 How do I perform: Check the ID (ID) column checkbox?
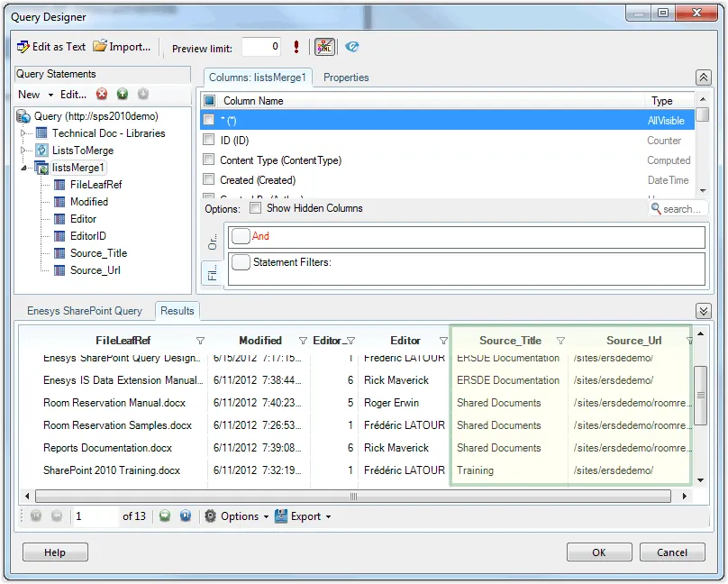[209, 141]
